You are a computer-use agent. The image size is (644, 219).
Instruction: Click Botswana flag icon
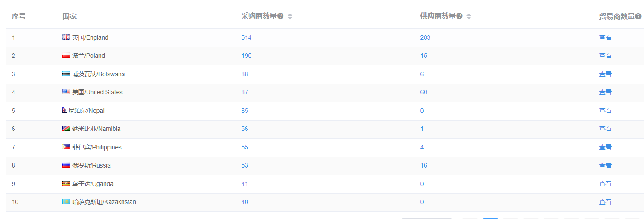click(x=66, y=74)
